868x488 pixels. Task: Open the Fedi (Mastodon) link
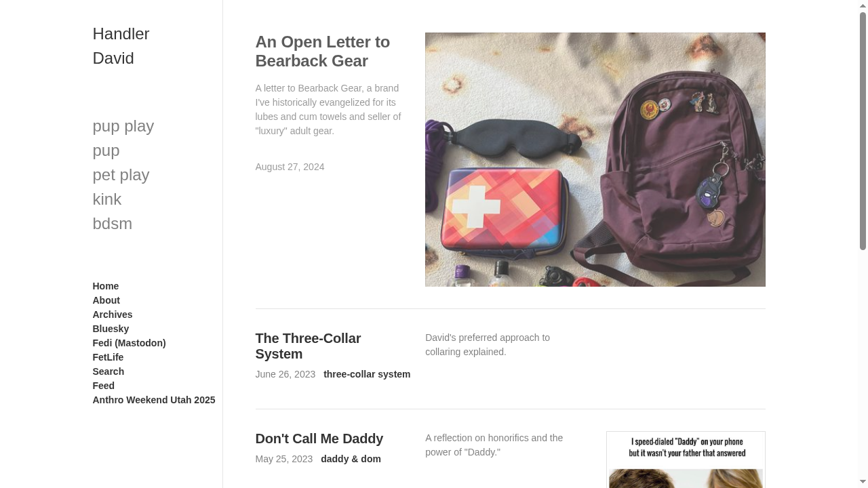(x=129, y=343)
